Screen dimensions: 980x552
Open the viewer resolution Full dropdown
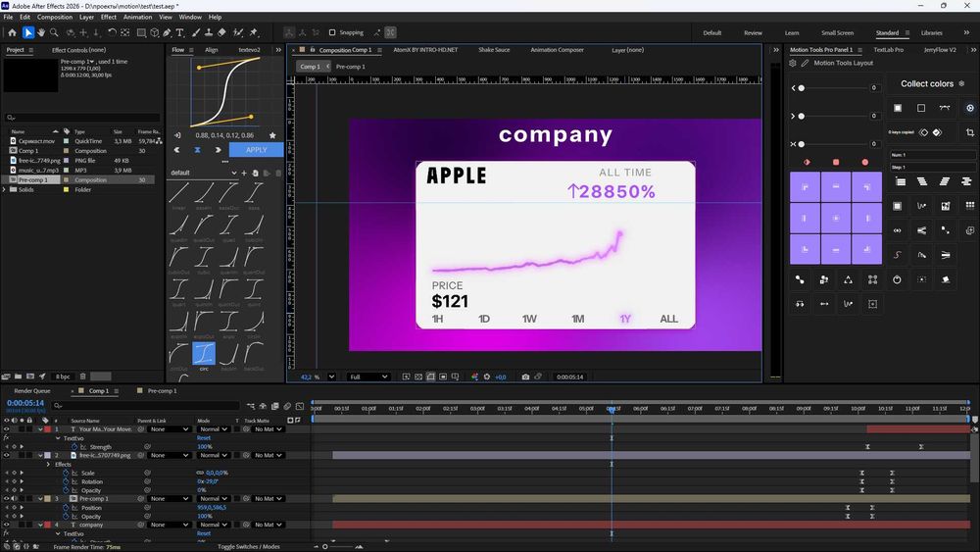[x=368, y=376]
